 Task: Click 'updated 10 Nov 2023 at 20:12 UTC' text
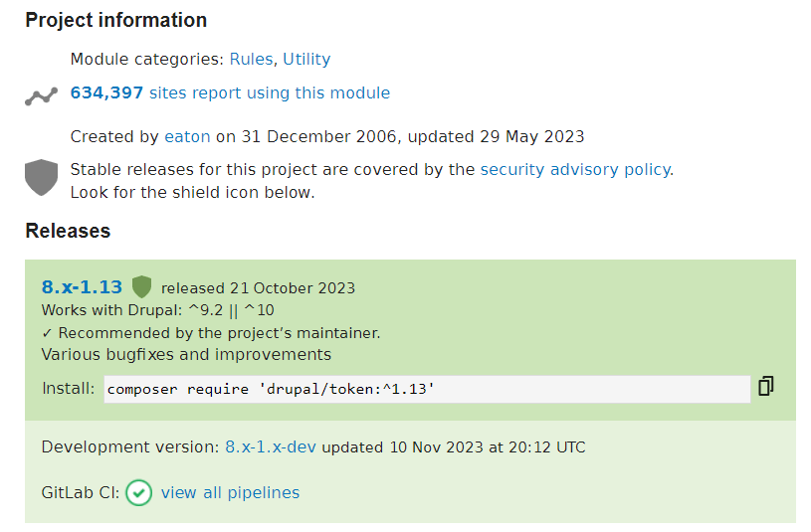[454, 447]
